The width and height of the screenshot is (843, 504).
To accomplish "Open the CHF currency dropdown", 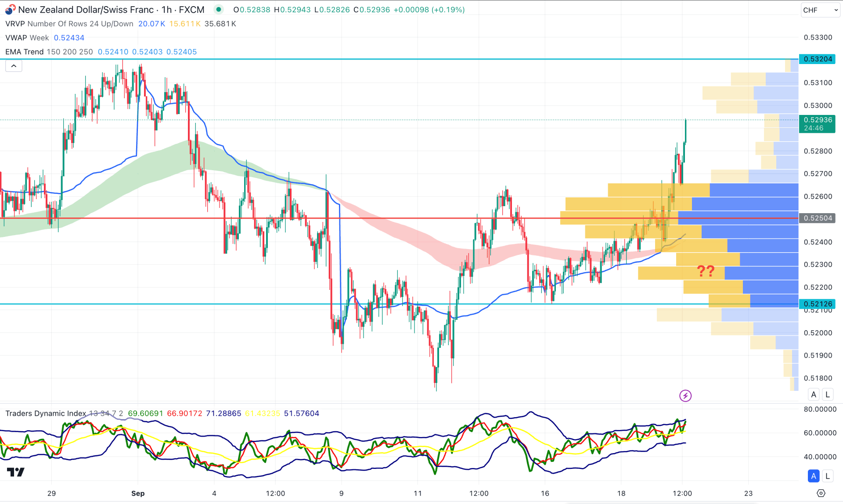I will point(820,10).
